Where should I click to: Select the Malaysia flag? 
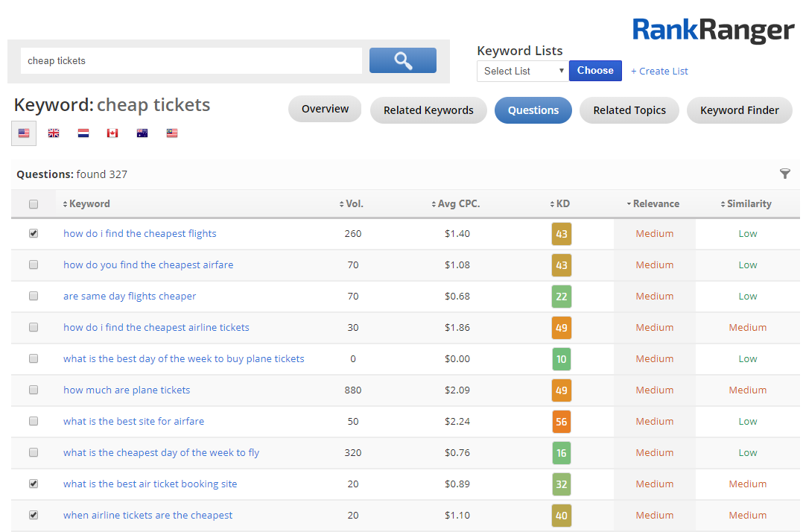[x=172, y=133]
